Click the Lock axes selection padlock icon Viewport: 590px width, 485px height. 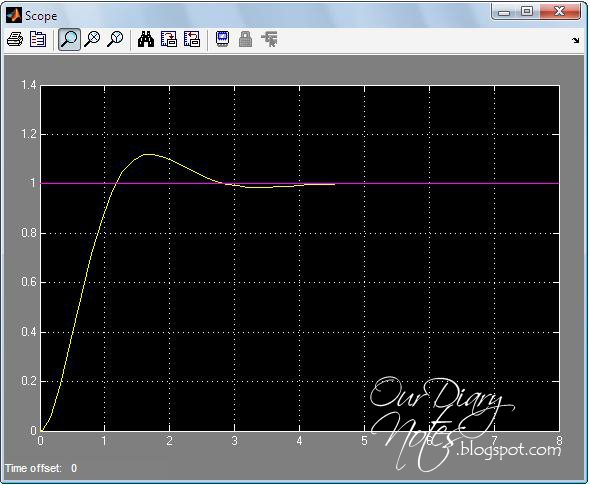tap(245, 39)
